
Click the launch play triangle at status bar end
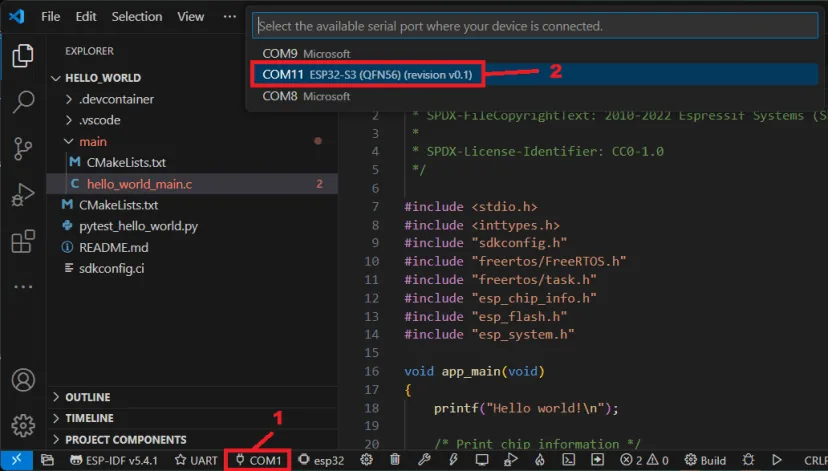pos(777,460)
